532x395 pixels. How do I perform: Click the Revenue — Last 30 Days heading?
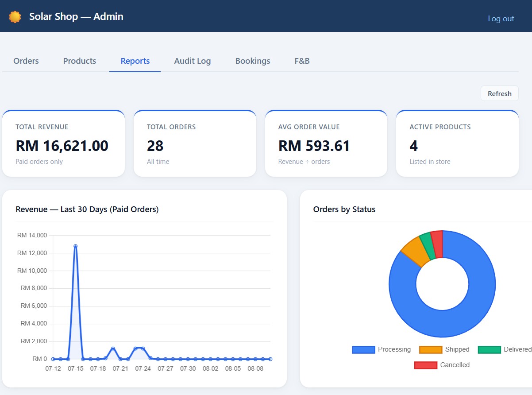(87, 209)
